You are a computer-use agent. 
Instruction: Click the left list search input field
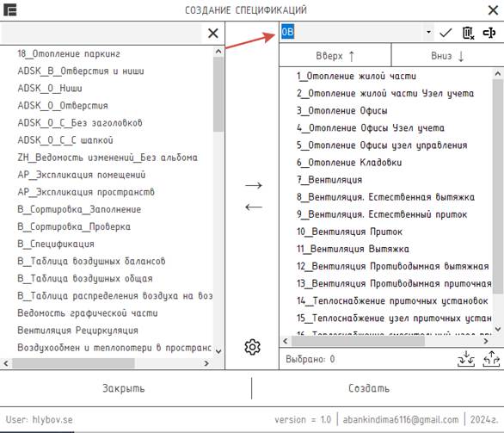pos(101,33)
